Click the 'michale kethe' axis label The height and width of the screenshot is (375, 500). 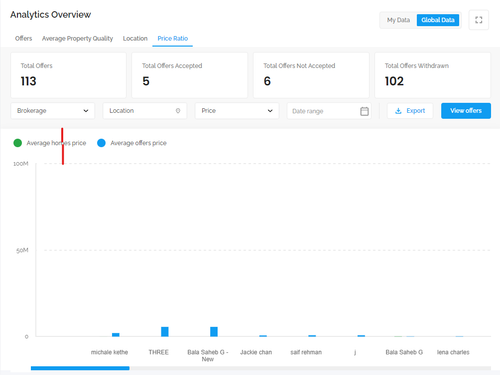109,352
